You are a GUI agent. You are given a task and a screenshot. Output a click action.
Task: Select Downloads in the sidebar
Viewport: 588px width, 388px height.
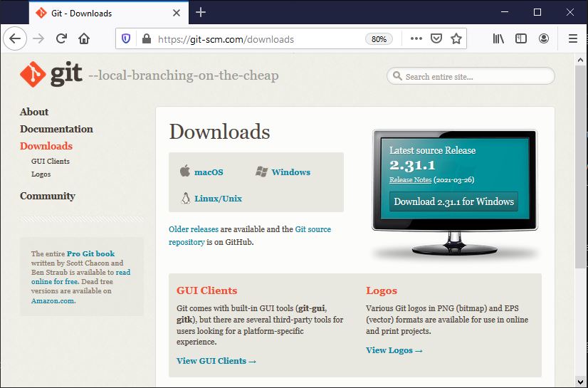(46, 146)
